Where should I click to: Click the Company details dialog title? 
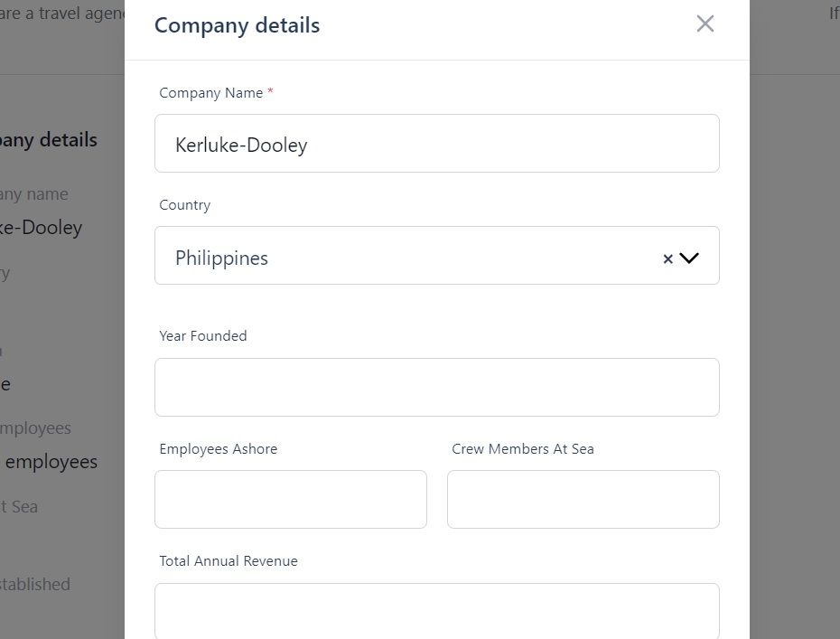point(237,25)
